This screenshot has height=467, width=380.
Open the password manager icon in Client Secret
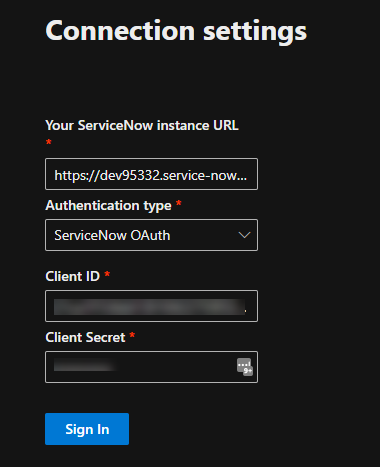[x=245, y=367]
